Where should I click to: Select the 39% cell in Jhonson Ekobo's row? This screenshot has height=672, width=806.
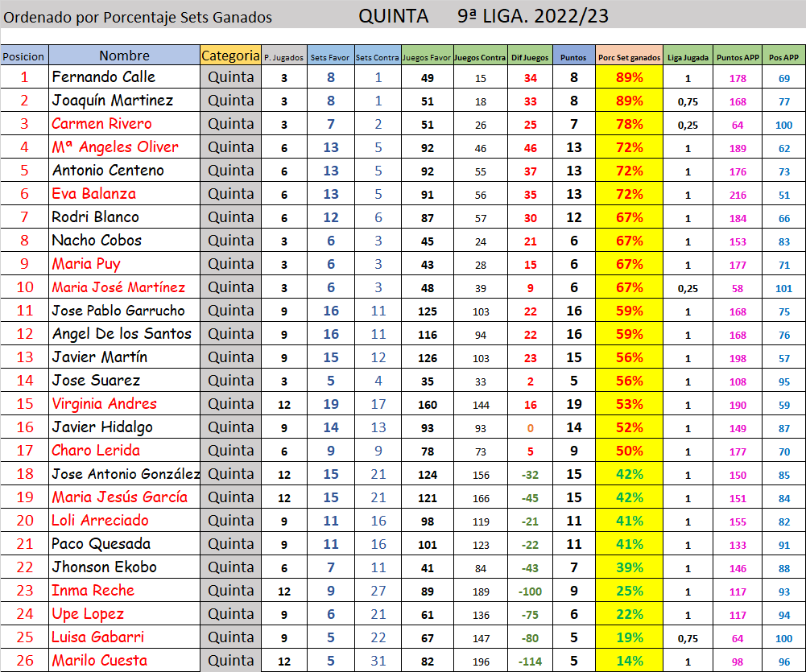click(629, 567)
